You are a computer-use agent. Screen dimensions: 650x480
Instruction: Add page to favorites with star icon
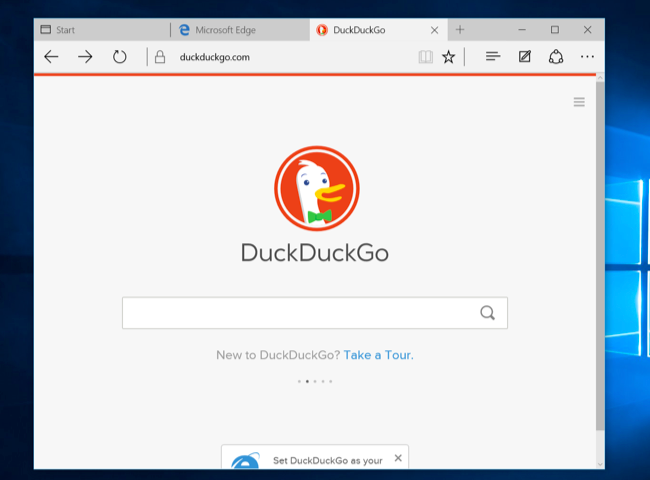449,57
